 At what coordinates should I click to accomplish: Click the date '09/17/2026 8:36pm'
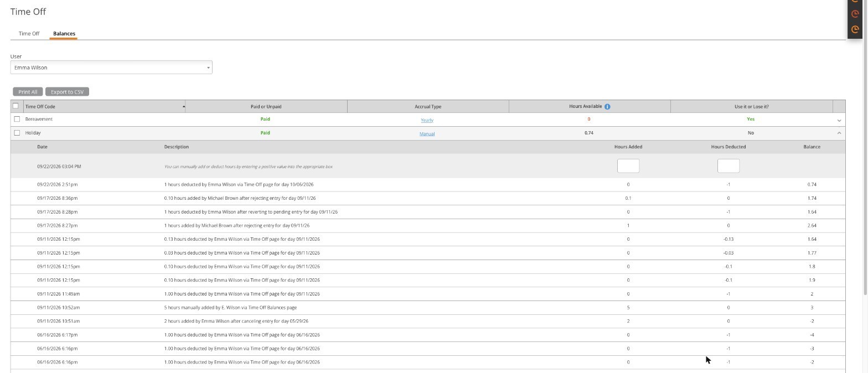58,198
